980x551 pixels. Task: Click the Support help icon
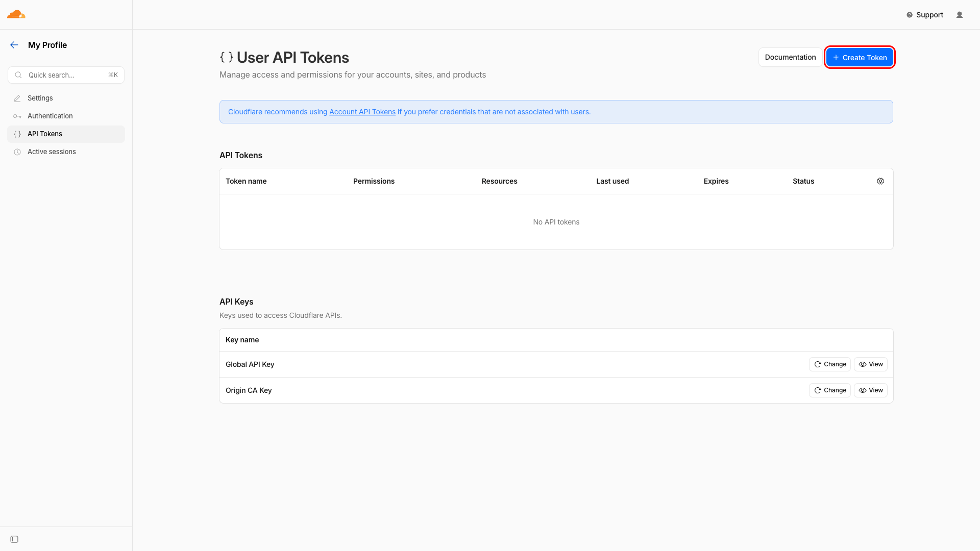(910, 15)
